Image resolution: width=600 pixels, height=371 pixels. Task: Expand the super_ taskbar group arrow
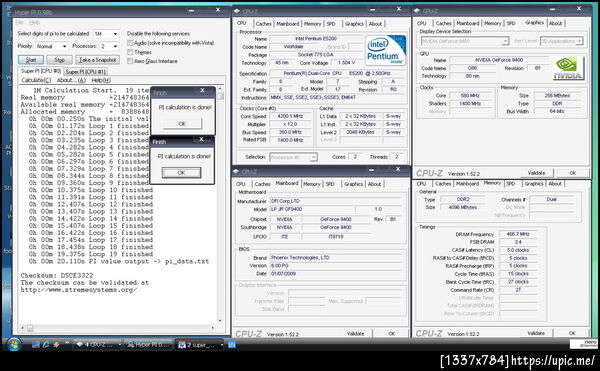click(x=222, y=345)
